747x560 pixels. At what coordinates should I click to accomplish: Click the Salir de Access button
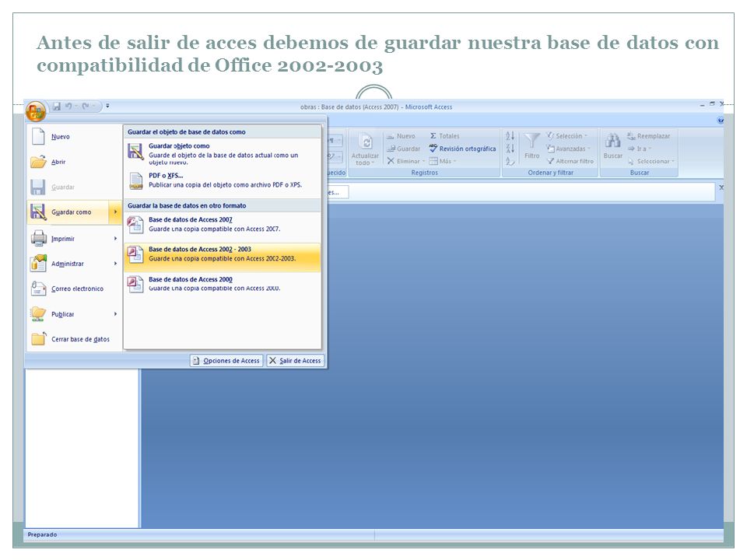click(x=295, y=360)
